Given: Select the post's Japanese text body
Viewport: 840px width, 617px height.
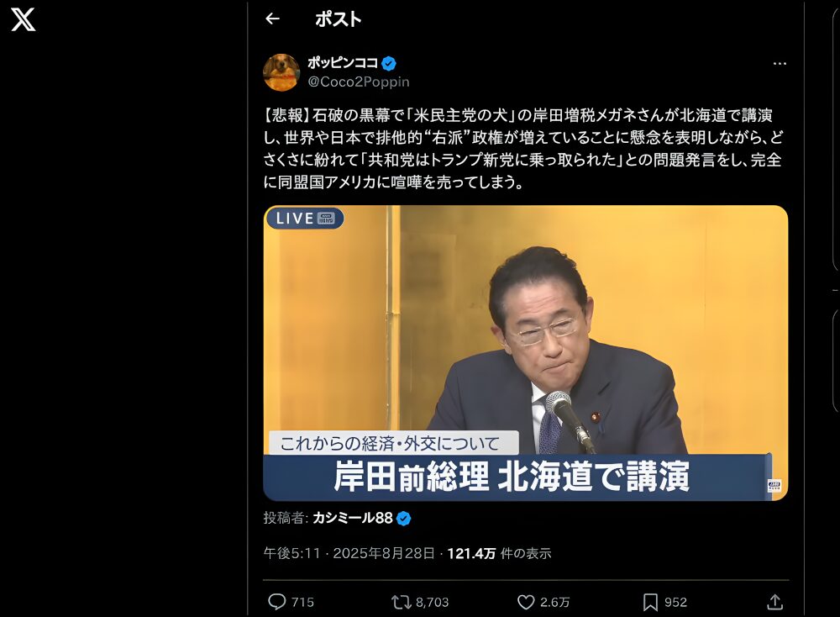Looking at the screenshot, I should [x=522, y=149].
